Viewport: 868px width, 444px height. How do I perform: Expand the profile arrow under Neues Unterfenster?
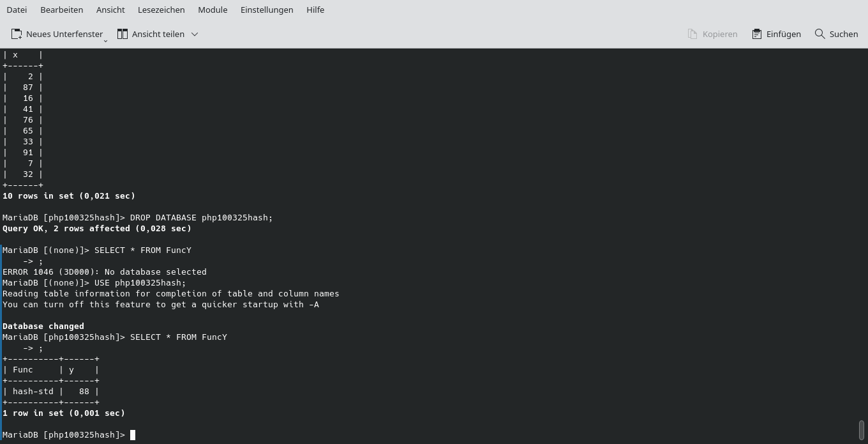point(105,40)
